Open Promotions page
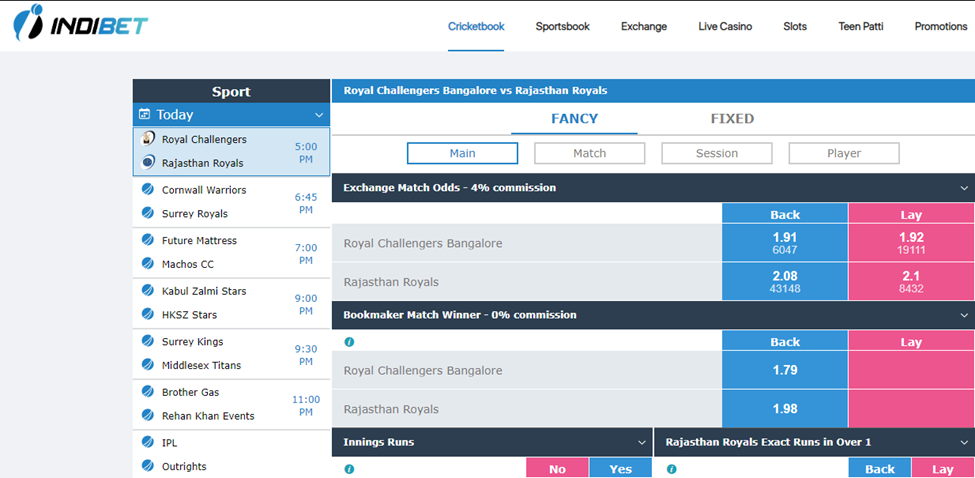 941,27
